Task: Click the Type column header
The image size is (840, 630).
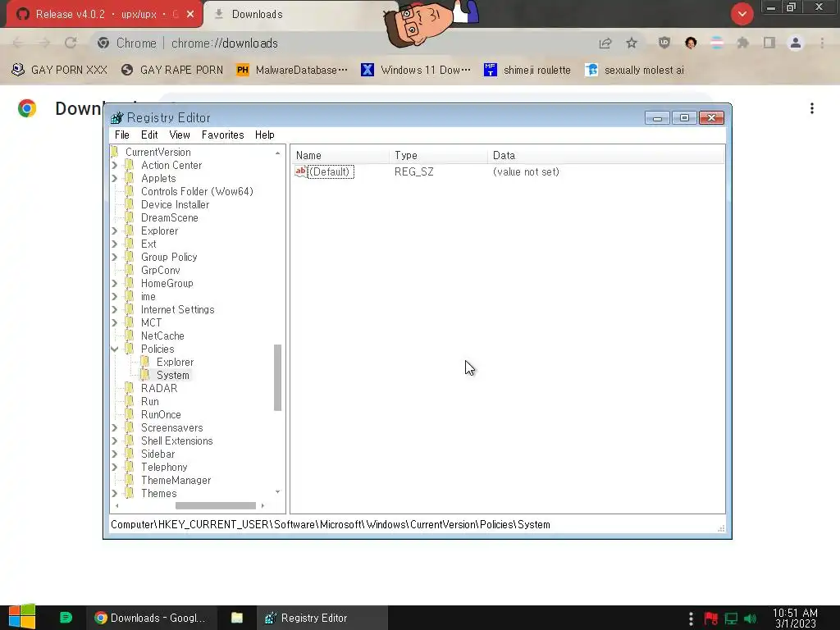Action: (439, 155)
